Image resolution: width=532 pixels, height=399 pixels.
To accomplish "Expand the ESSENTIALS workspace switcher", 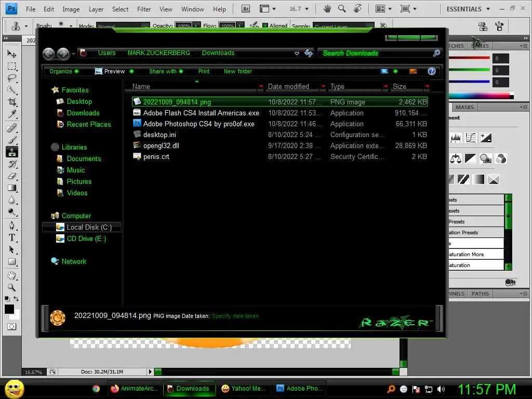I will click(x=468, y=9).
